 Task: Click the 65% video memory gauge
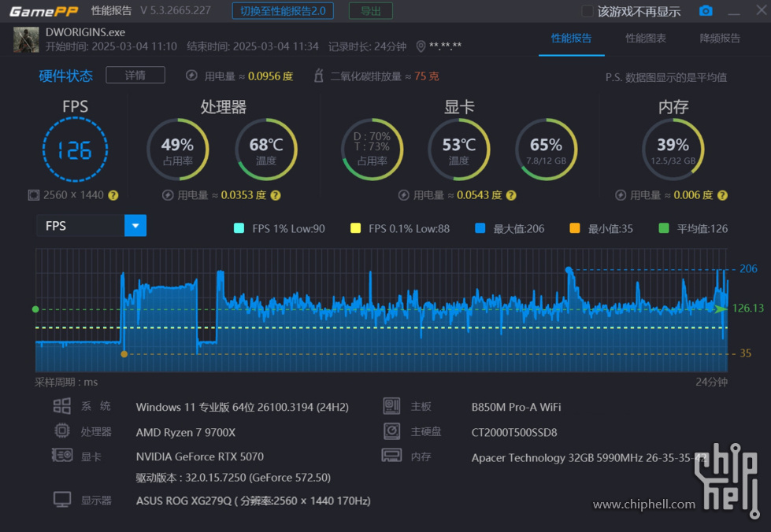click(x=547, y=150)
